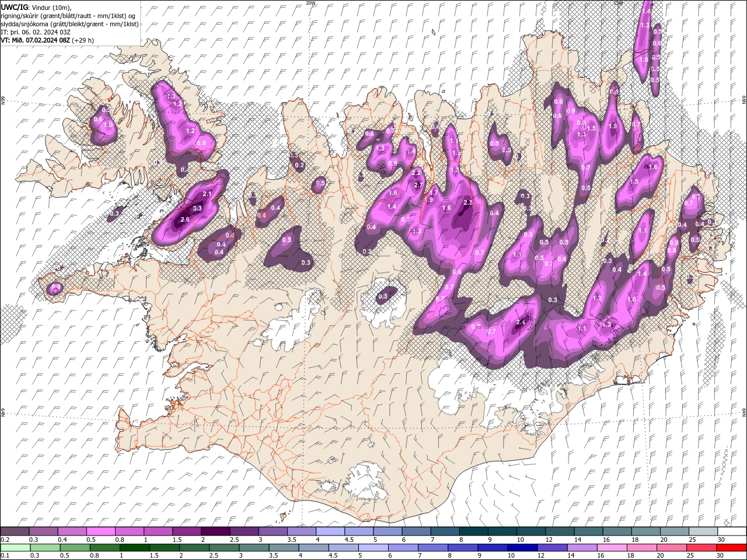Select the red-pink rain swatch labeled 25

pos(701,548)
